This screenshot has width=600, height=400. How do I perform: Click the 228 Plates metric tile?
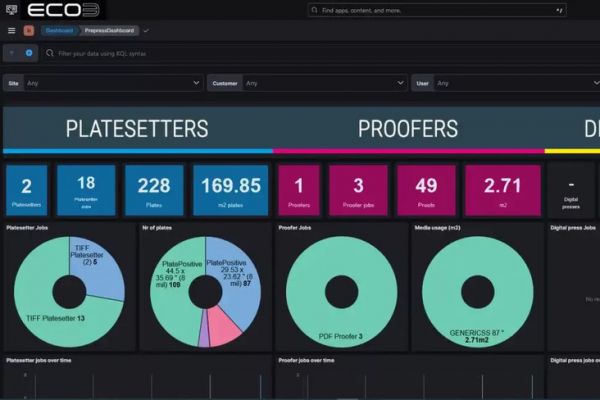[x=154, y=190]
